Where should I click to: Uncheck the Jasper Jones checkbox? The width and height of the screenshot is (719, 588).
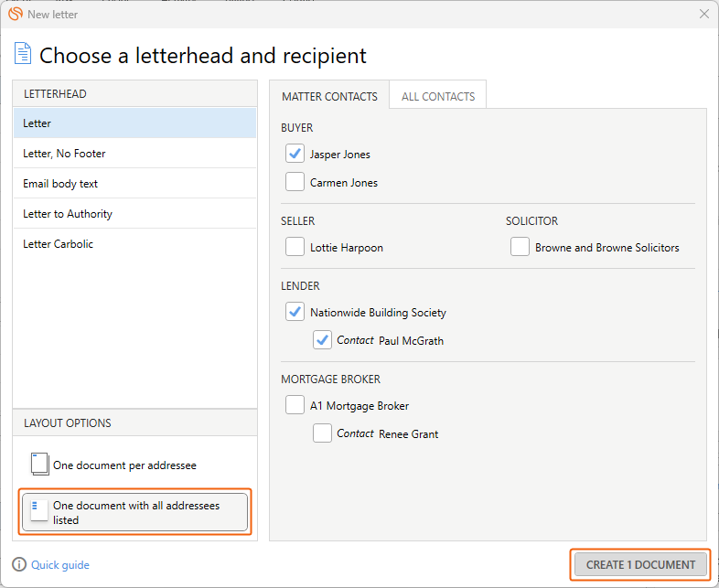(x=295, y=154)
